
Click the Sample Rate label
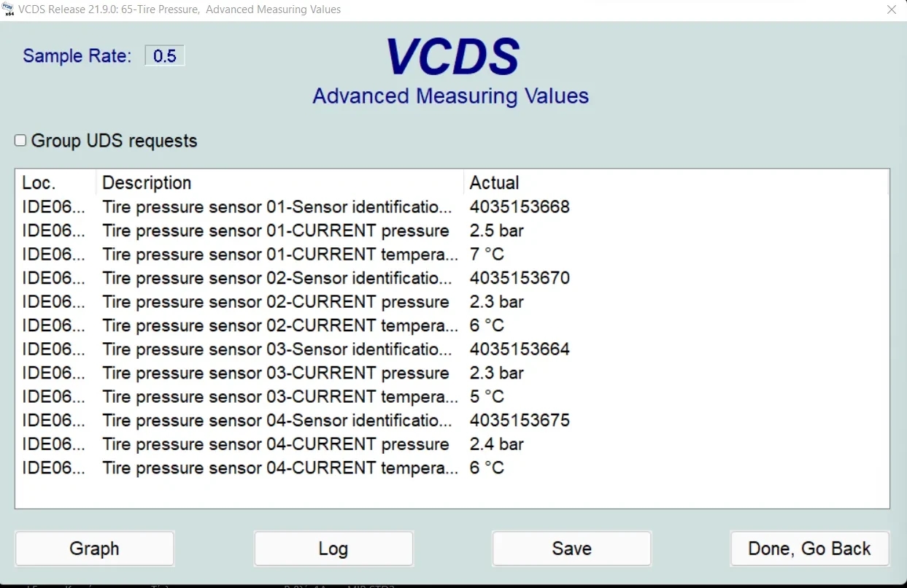(x=77, y=56)
